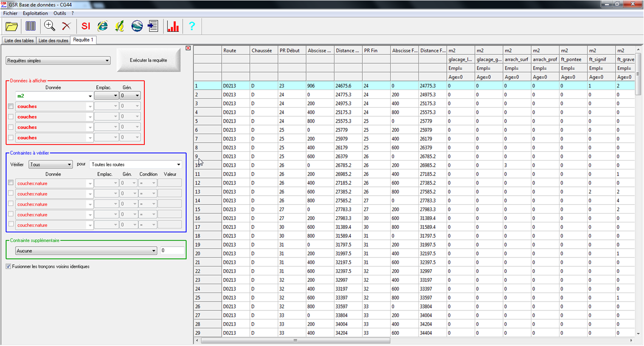Click the horizontal scrollbar under the results table
The height and width of the screenshot is (346, 644).
point(295,341)
